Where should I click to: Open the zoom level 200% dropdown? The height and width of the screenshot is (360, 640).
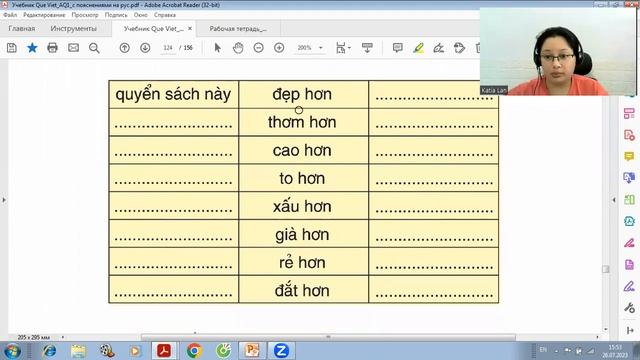click(x=320, y=48)
